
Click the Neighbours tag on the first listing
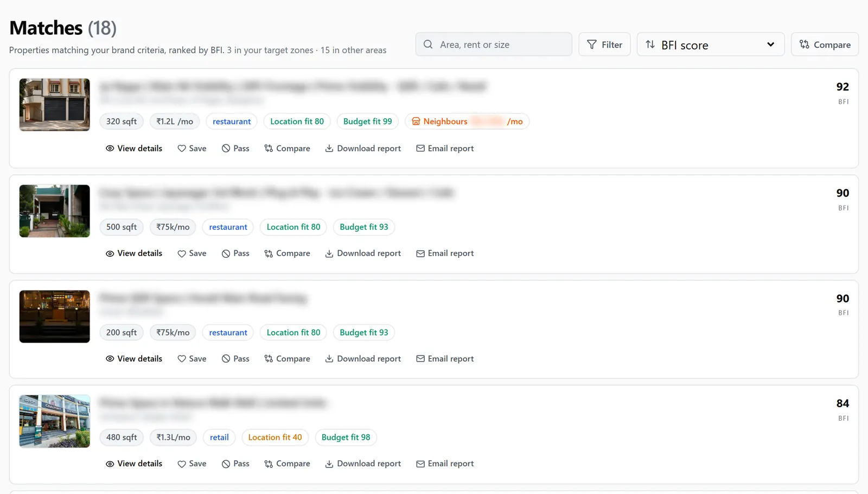click(467, 122)
